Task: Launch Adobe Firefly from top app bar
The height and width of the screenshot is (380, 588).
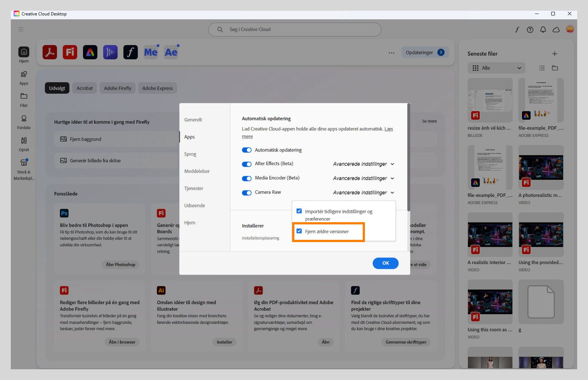Action: coord(70,52)
